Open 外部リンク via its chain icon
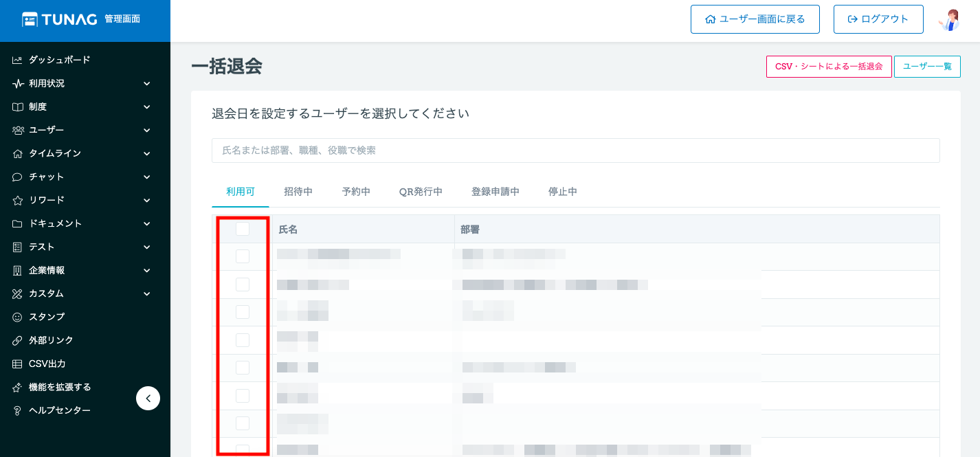 click(x=18, y=340)
